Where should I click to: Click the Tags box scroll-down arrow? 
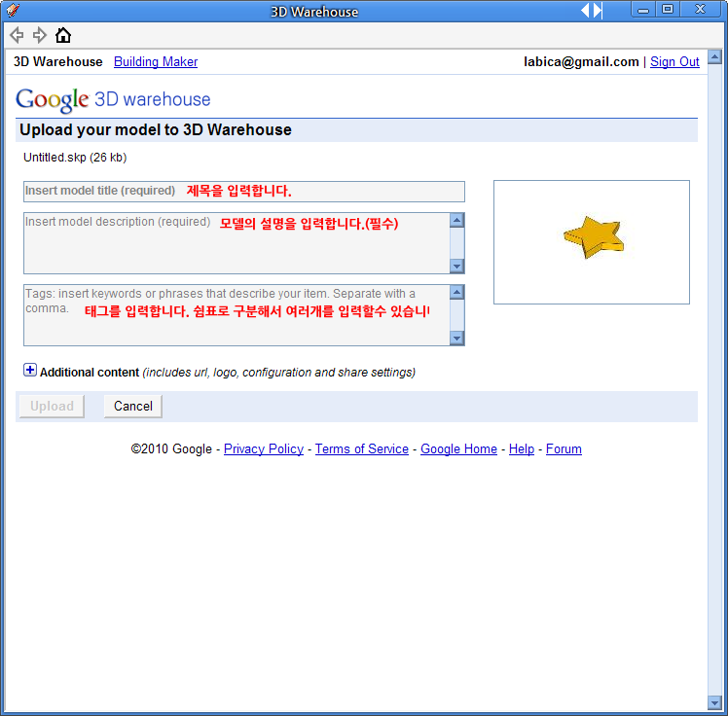457,339
